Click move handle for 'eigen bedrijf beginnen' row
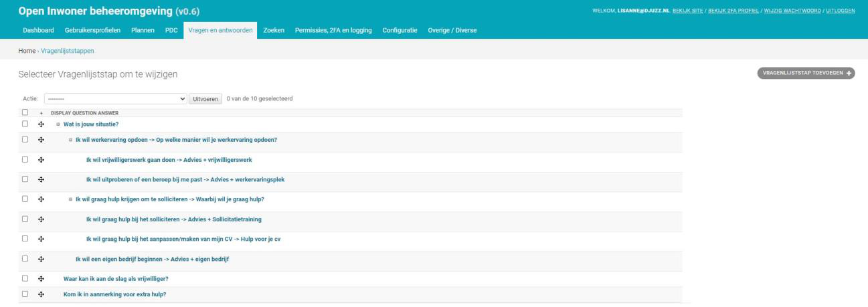The height and width of the screenshot is (307, 868). [41, 259]
